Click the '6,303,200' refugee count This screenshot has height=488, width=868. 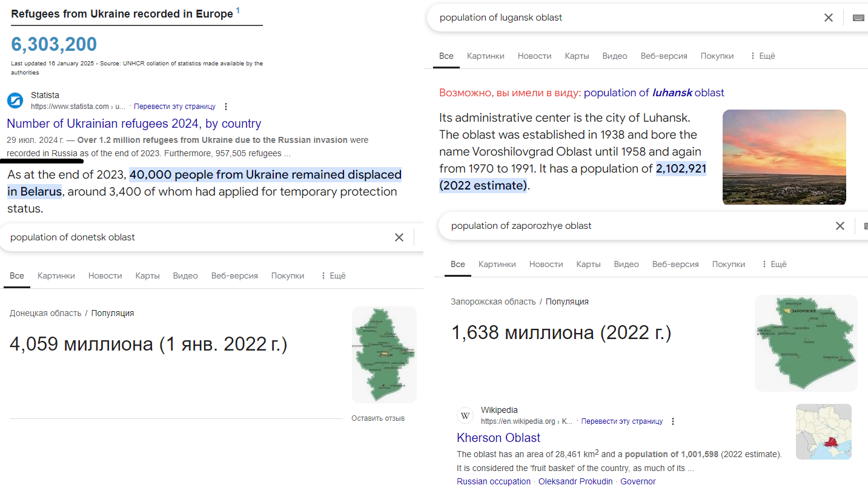pos(54,44)
